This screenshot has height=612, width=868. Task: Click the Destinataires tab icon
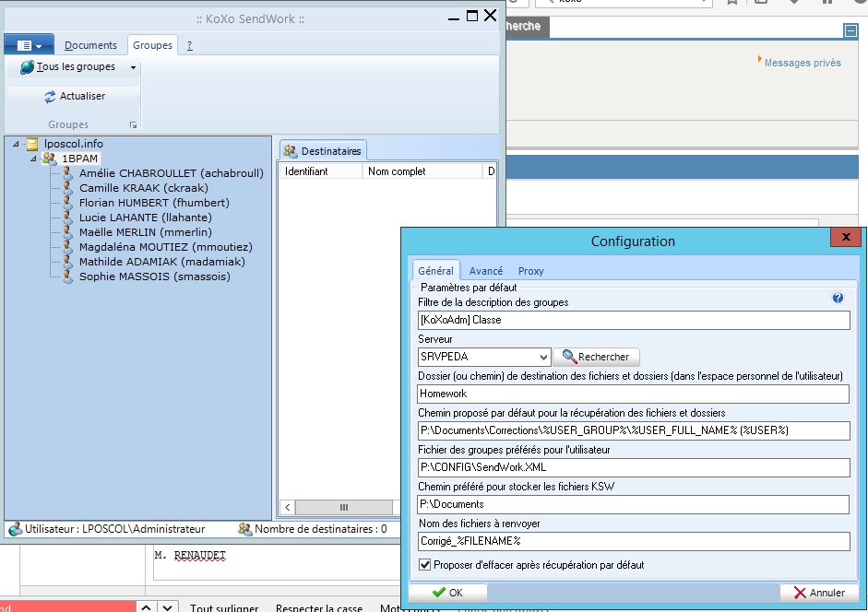(290, 151)
